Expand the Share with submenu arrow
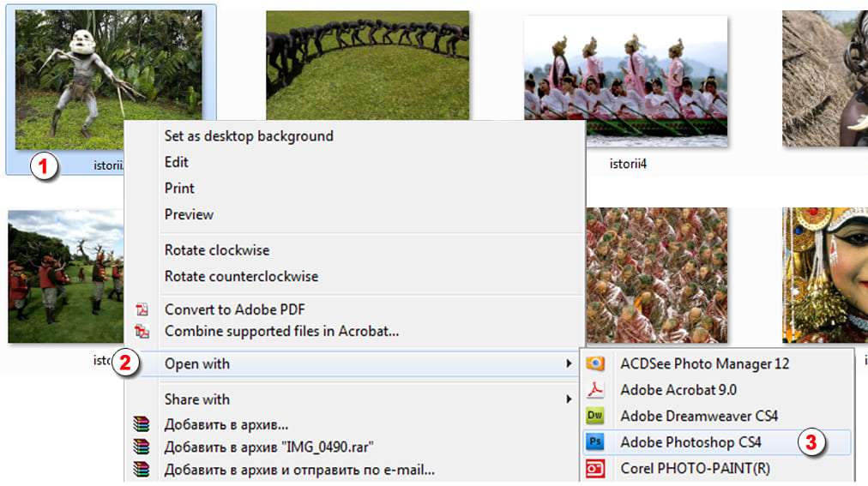The image size is (868, 486). pos(569,399)
